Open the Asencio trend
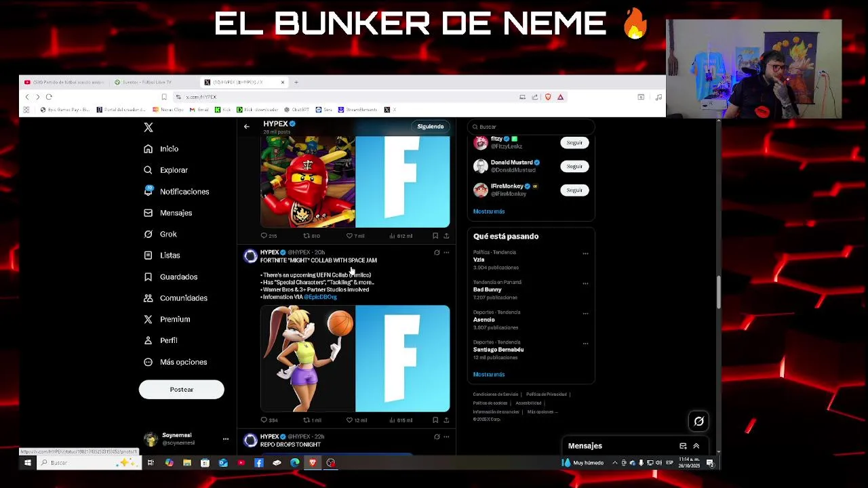 click(x=484, y=320)
